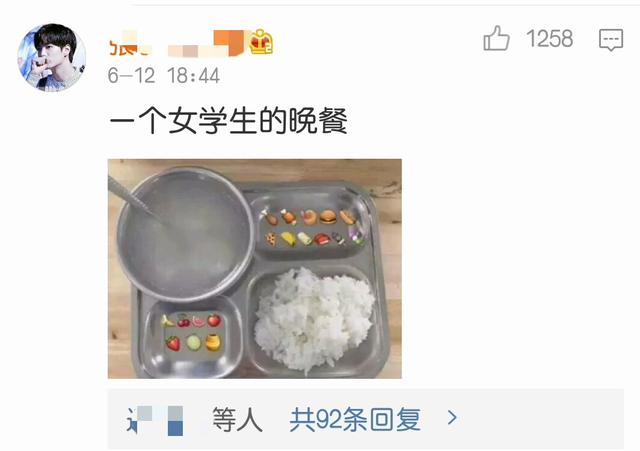Open the commenter's round profile avatar
The image size is (640, 451).
(51, 57)
